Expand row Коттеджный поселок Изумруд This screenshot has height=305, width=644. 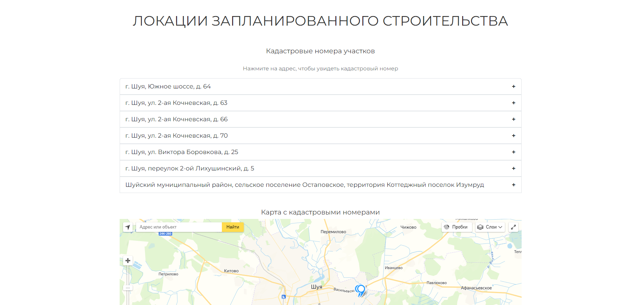coord(320,185)
